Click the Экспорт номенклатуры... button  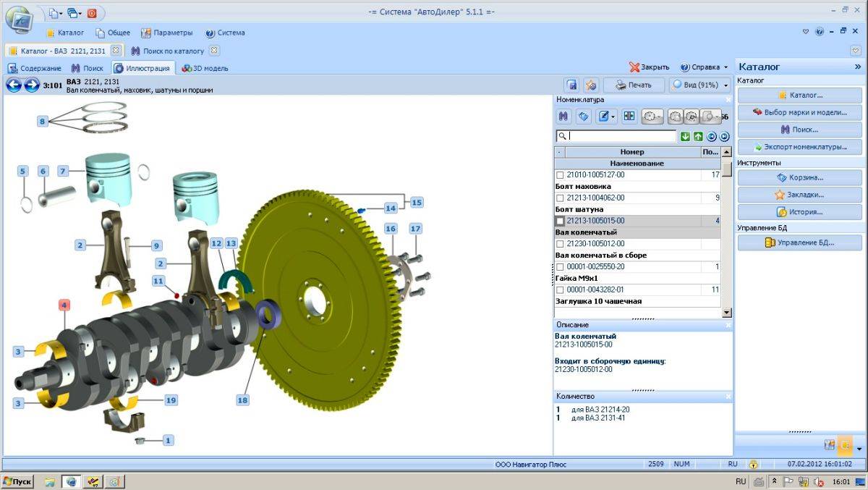tap(799, 147)
